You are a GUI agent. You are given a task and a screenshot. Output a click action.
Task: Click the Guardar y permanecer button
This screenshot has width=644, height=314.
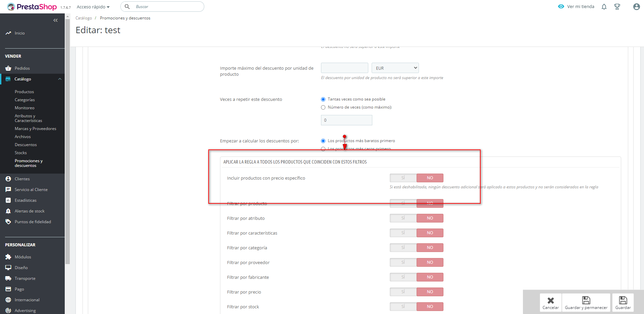tap(586, 303)
